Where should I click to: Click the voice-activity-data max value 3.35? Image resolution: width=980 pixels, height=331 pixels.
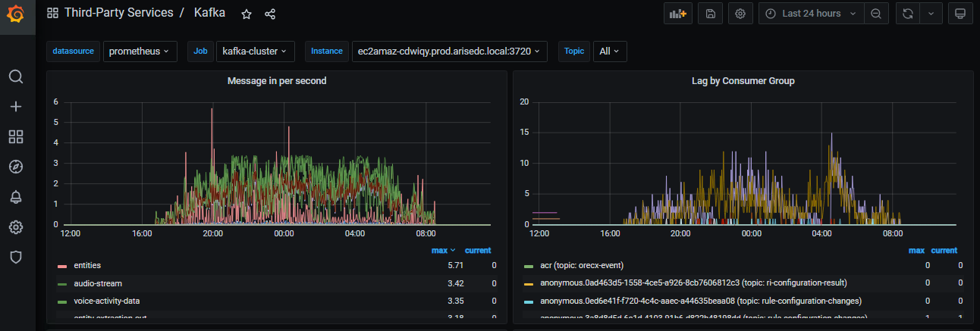tap(455, 300)
